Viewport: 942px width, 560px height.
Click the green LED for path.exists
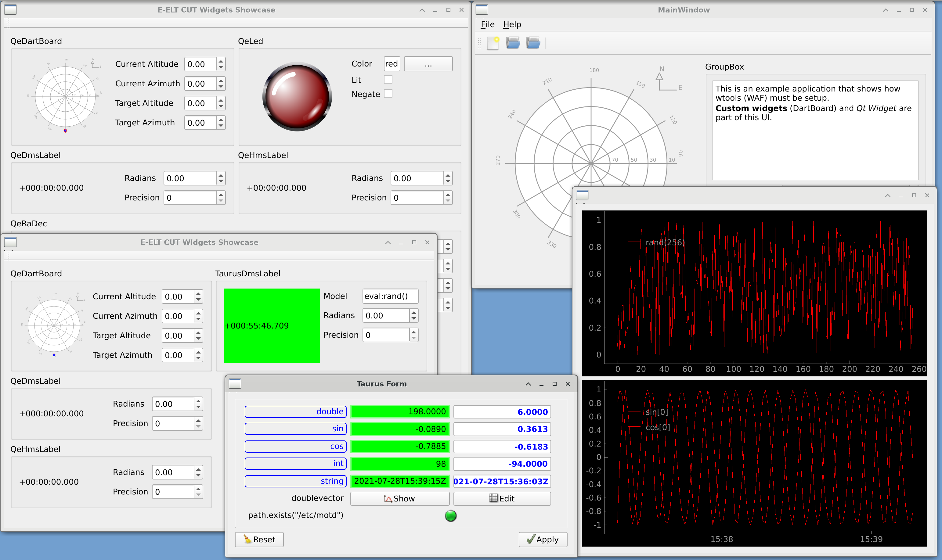coord(450,515)
